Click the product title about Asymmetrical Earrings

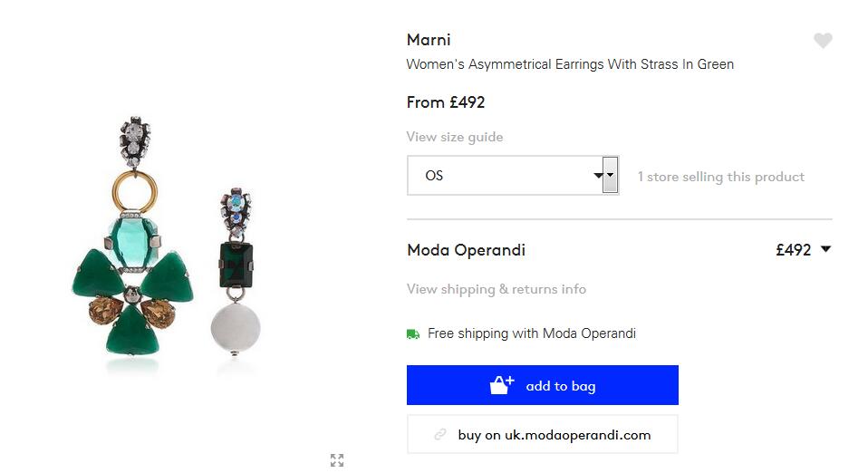tap(570, 64)
